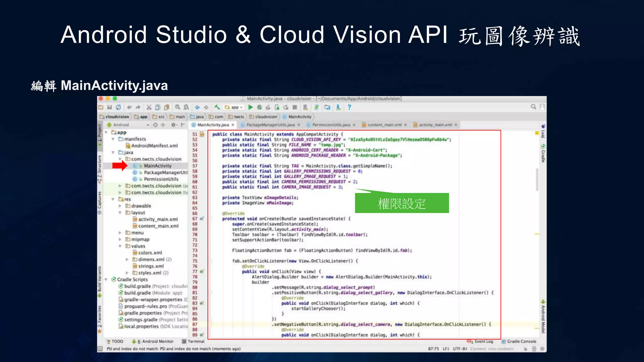The height and width of the screenshot is (362, 644).
Task: Open the AVD Manager icon
Action: click(306, 107)
